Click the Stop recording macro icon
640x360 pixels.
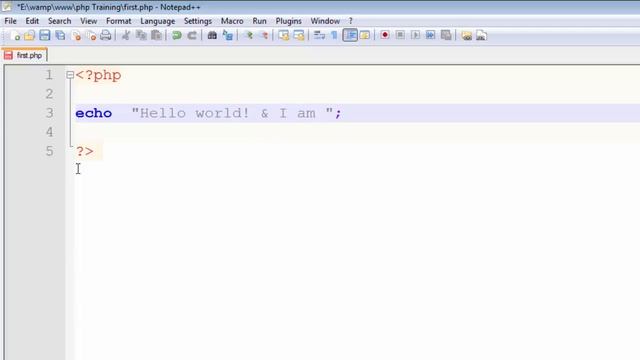click(400, 36)
